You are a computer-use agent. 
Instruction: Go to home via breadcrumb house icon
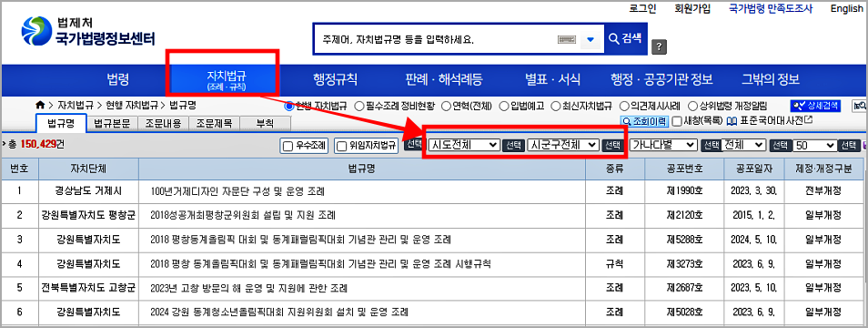pos(40,105)
